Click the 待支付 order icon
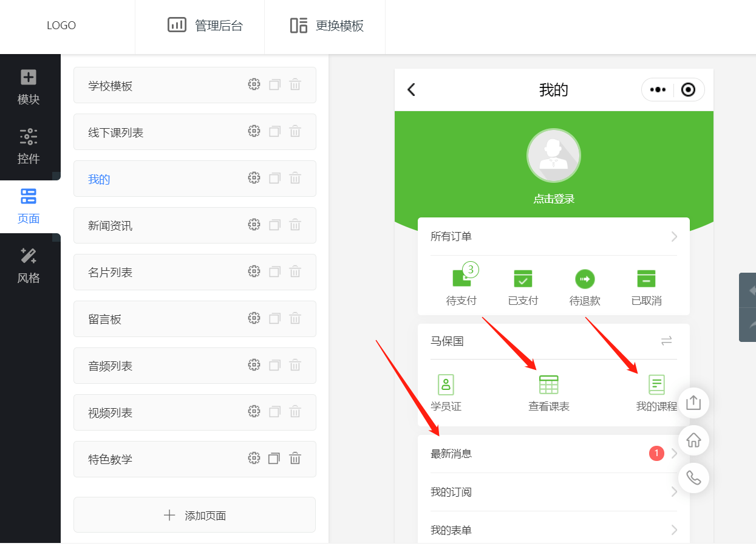This screenshot has width=756, height=546. [x=462, y=278]
